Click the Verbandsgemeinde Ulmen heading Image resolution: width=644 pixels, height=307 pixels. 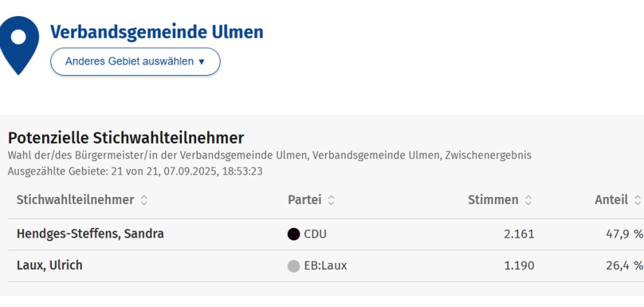coord(157,32)
